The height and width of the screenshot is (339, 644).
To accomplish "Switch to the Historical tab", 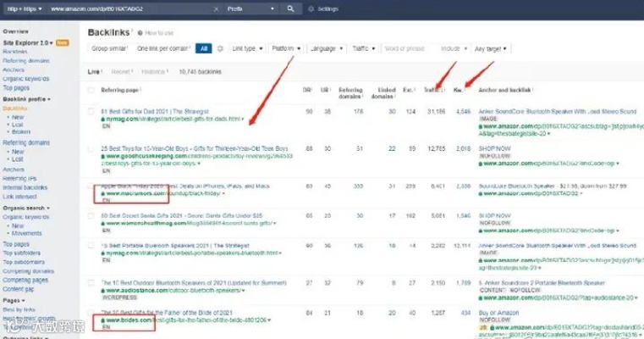I will pyautogui.click(x=154, y=71).
